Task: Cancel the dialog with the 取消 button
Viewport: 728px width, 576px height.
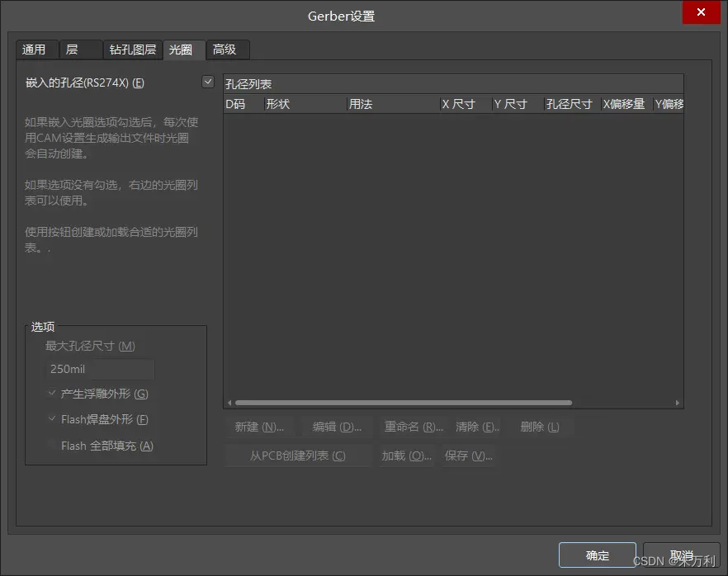Action: 680,555
